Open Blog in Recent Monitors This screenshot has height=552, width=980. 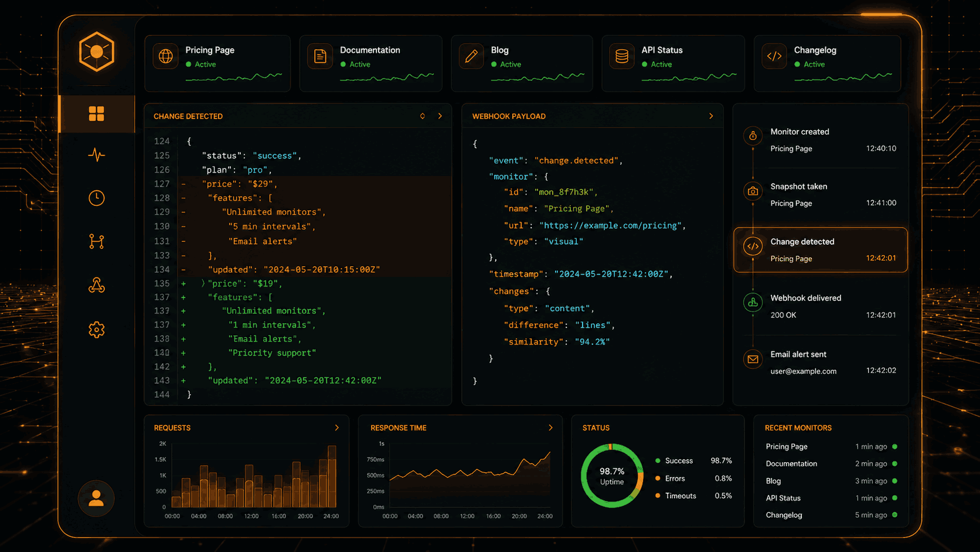(831, 481)
